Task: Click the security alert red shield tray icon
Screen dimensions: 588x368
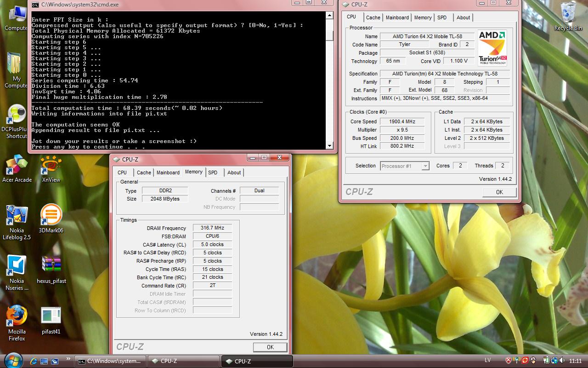Action: click(x=509, y=361)
